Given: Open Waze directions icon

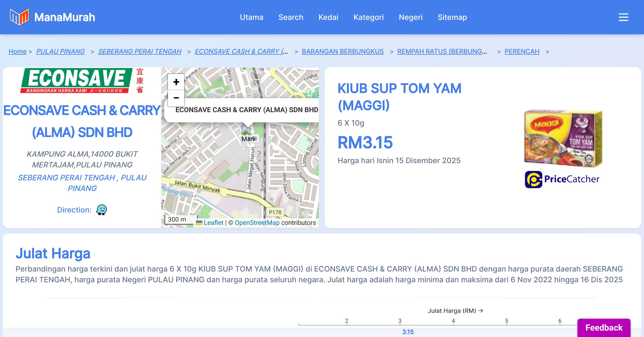Looking at the screenshot, I should (101, 210).
